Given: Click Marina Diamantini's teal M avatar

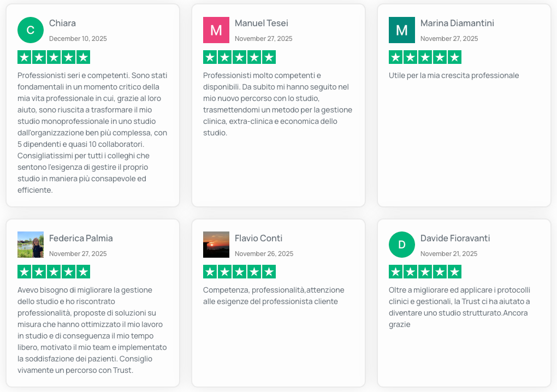Looking at the screenshot, I should pyautogui.click(x=402, y=30).
